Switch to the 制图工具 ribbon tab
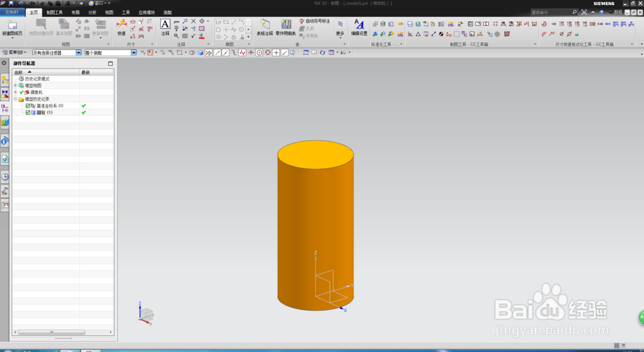 (55, 12)
